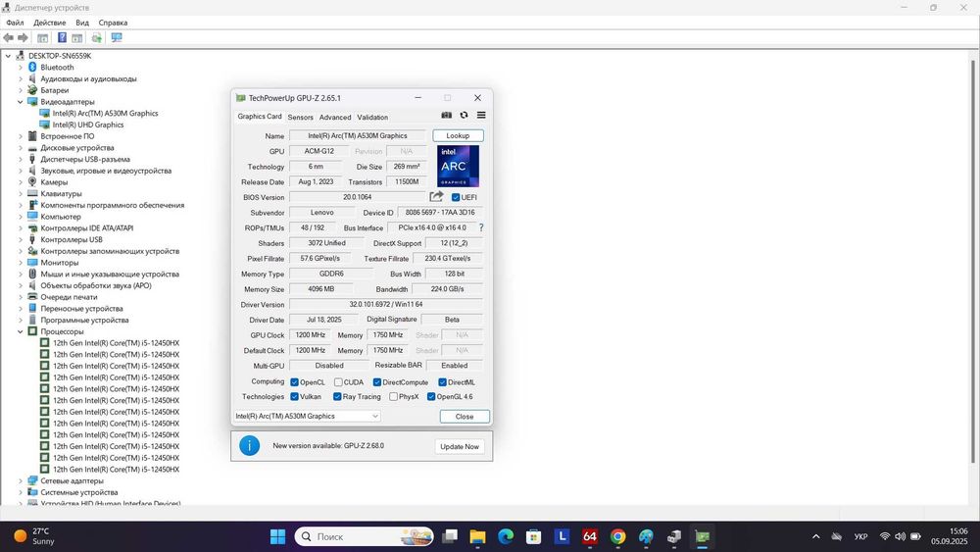Screen dimensions: 980x552
Task: Click the Close button in GPU-Z
Action: [465, 417]
